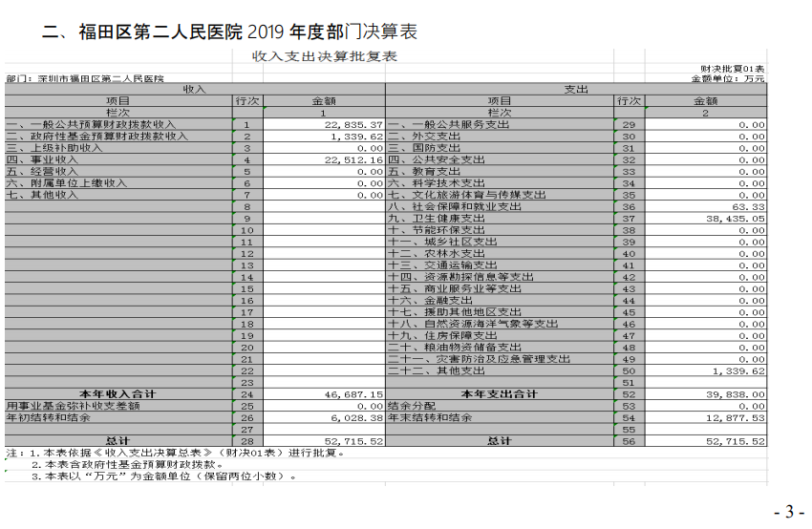The image size is (812, 529).
Task: Click the 支出 section header cell
Action: click(575, 89)
